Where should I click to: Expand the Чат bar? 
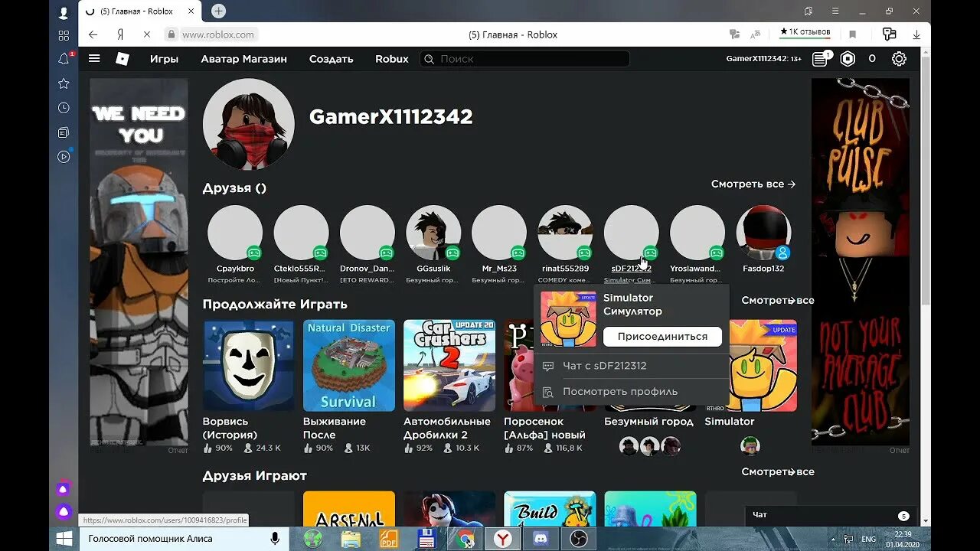click(x=830, y=515)
